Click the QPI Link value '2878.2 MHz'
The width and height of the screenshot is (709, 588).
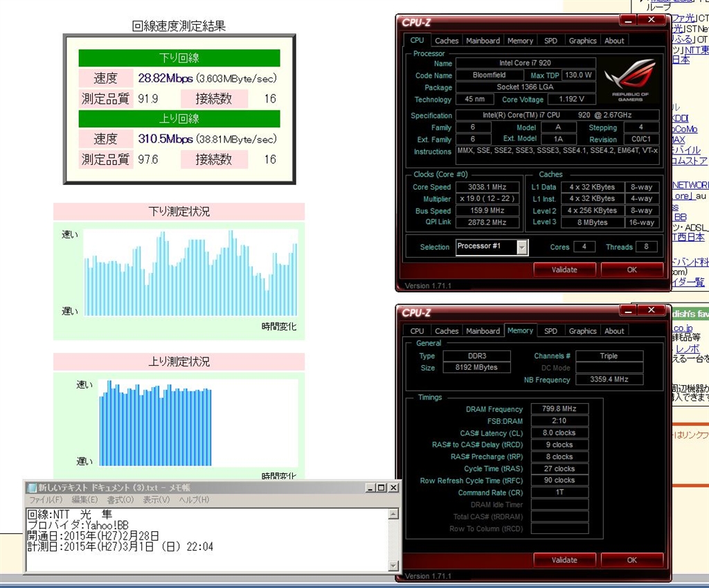pos(487,222)
